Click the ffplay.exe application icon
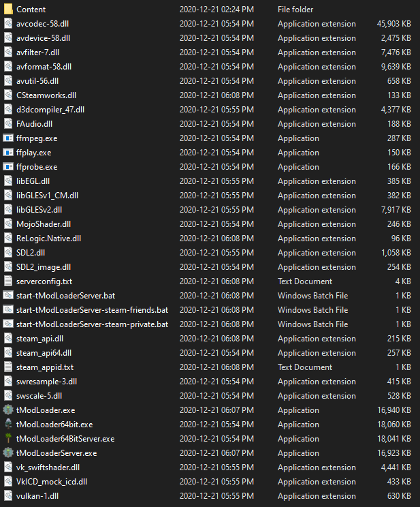Viewport: 420px width, 507px height. (x=8, y=152)
